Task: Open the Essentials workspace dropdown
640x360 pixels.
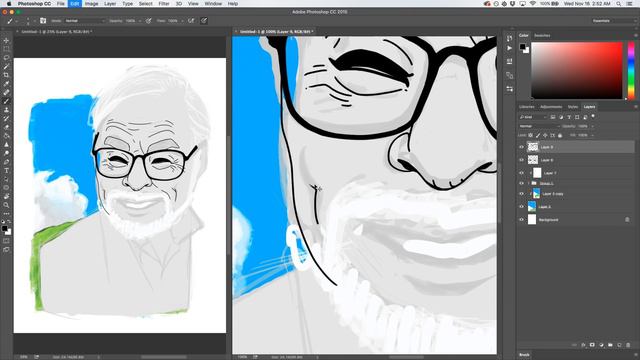Action: click(x=613, y=20)
